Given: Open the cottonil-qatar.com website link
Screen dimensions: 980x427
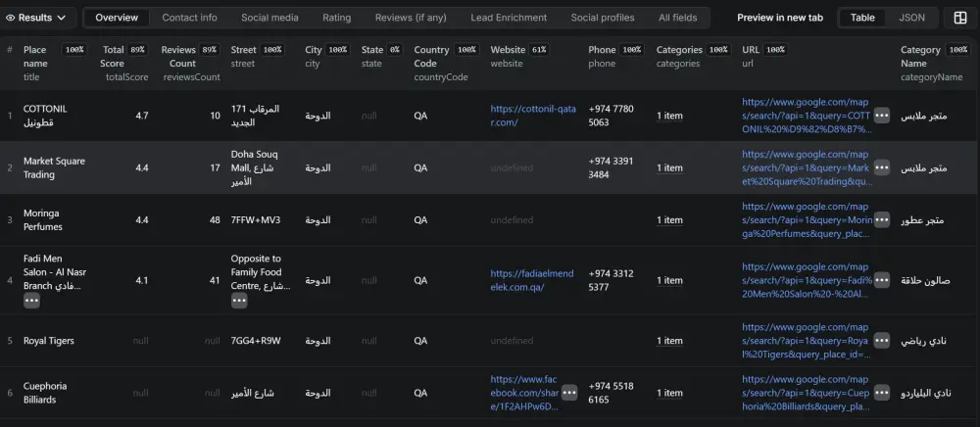Looking at the screenshot, I should [x=533, y=116].
